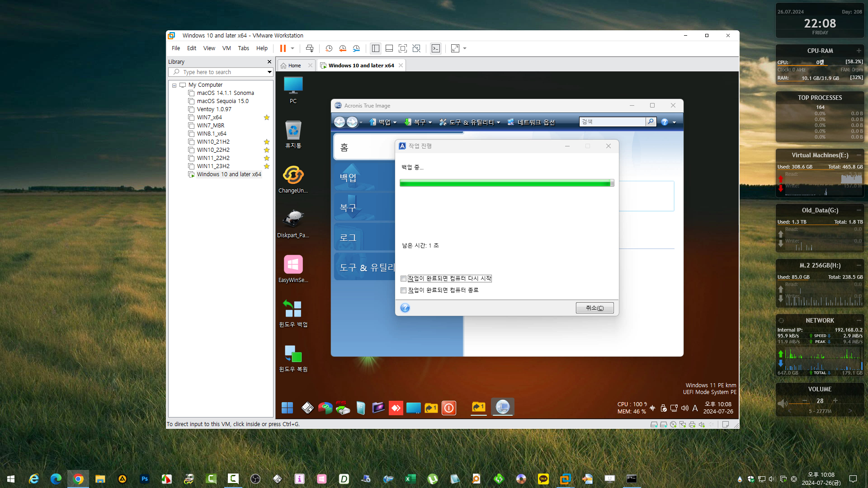Pause the virtual machine with the orange pause icon

point(283,48)
